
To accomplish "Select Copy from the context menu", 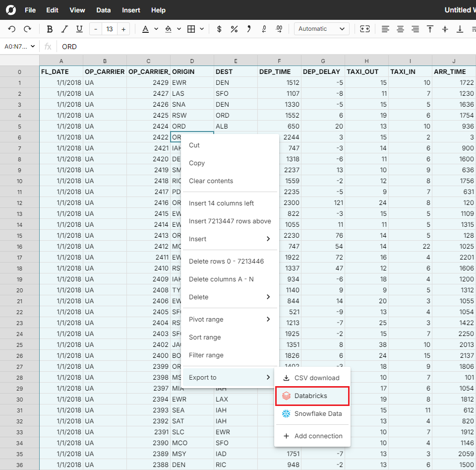I will coord(197,163).
